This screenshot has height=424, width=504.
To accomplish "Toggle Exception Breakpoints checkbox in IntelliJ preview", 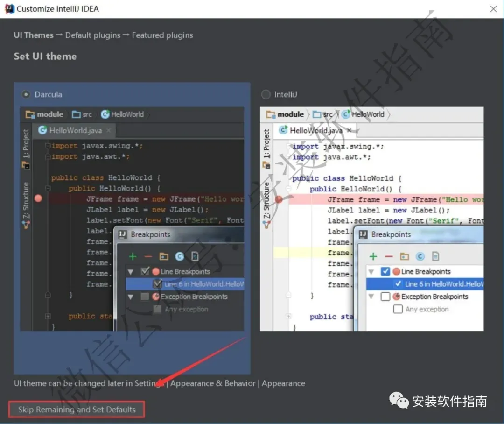I will click(x=385, y=296).
